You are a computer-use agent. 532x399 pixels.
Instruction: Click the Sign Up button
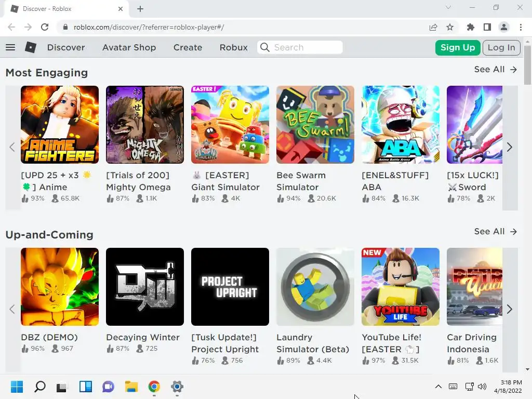pyautogui.click(x=458, y=47)
